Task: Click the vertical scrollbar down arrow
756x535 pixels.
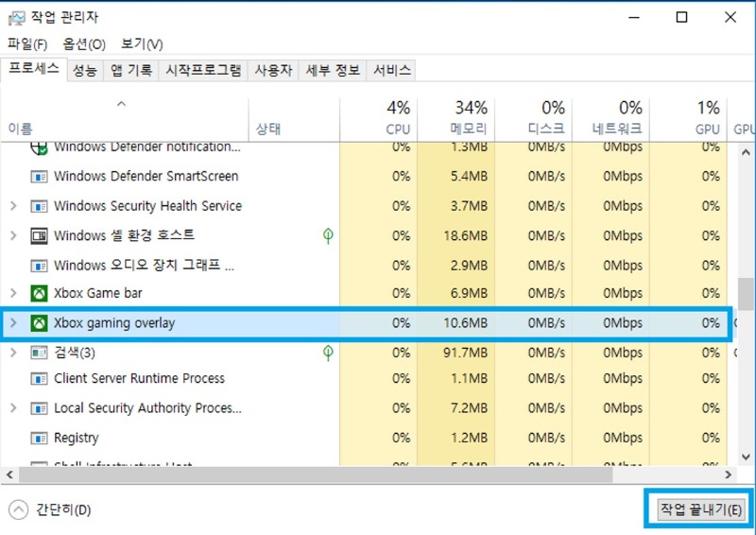Action: tap(746, 457)
